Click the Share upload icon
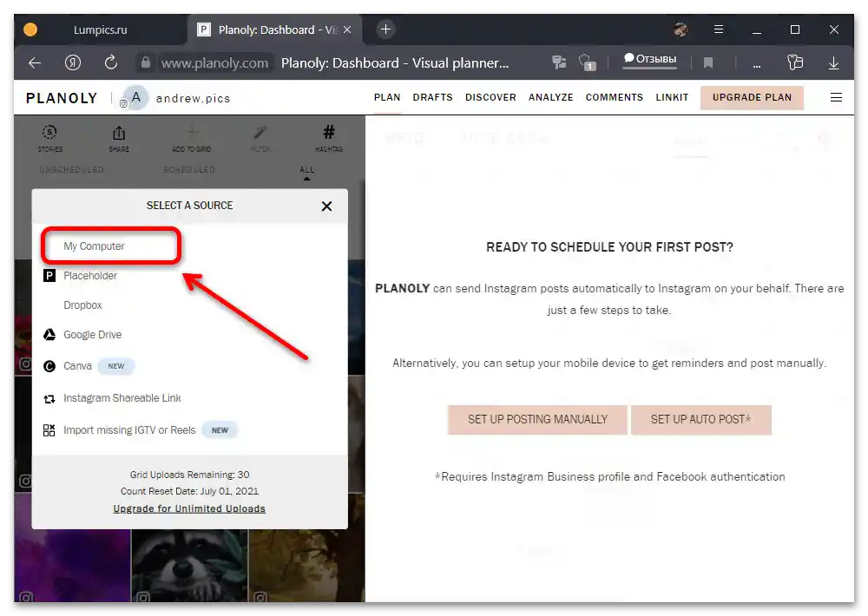Viewport: 868px width, 616px height. (119, 133)
